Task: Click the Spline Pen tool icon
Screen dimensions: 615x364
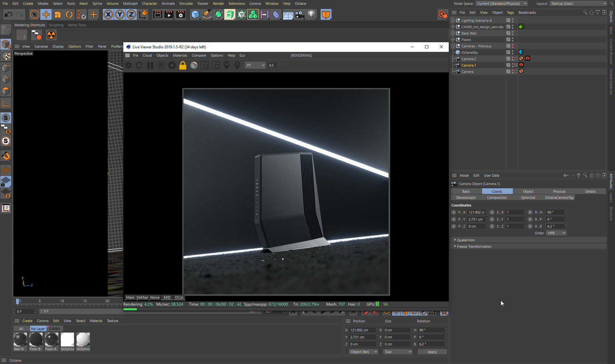Action: pos(207,14)
